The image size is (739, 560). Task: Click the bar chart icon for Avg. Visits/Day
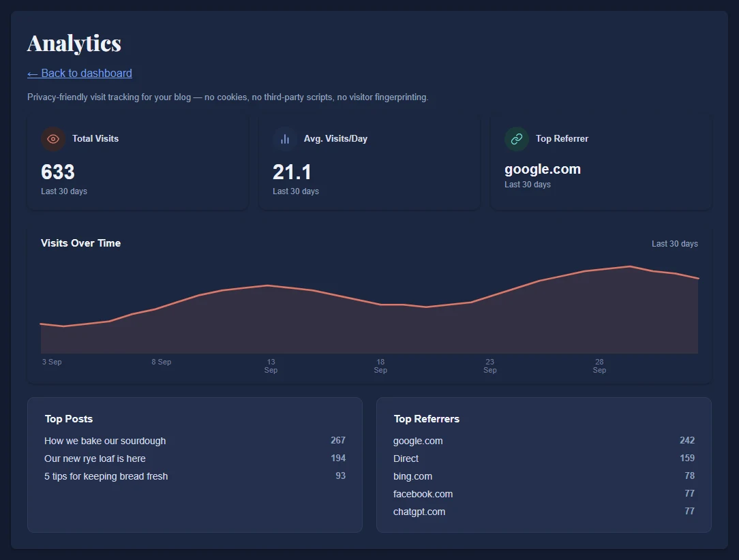coord(285,139)
